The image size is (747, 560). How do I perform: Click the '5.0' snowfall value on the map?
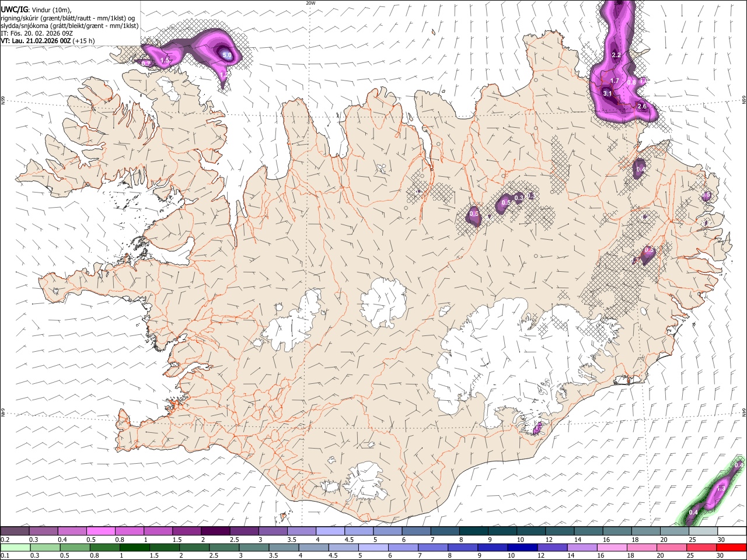pyautogui.click(x=228, y=55)
